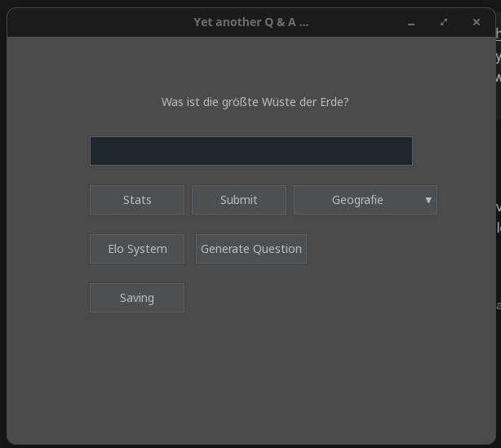
Task: Open the Elo System button
Action: 137,249
